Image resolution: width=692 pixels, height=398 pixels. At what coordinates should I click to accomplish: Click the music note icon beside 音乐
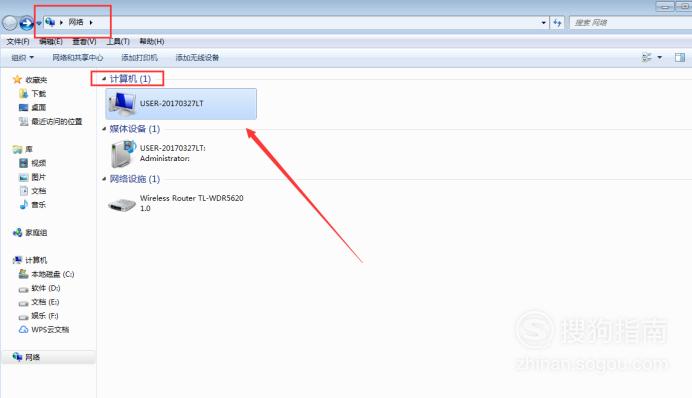pyautogui.click(x=24, y=205)
